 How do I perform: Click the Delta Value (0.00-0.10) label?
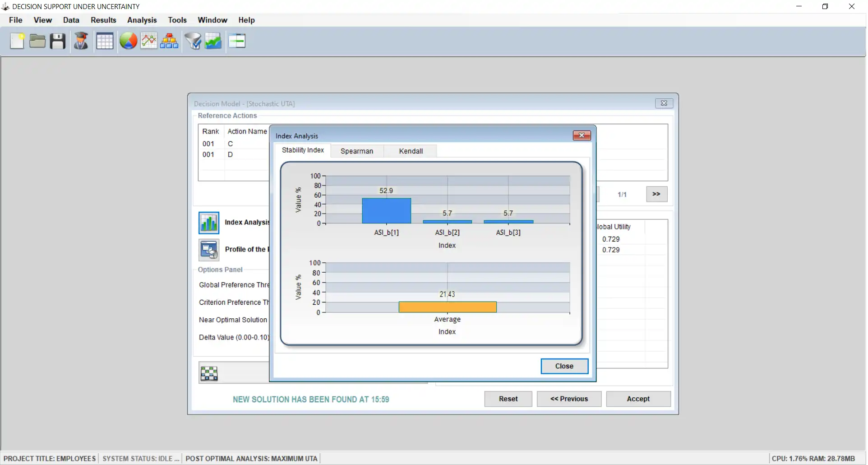pyautogui.click(x=234, y=338)
